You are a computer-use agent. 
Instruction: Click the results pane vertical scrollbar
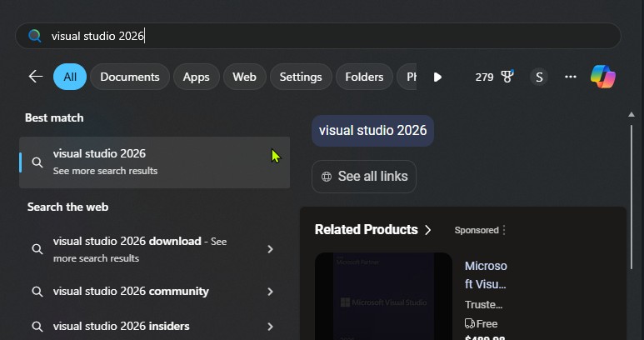(x=632, y=167)
